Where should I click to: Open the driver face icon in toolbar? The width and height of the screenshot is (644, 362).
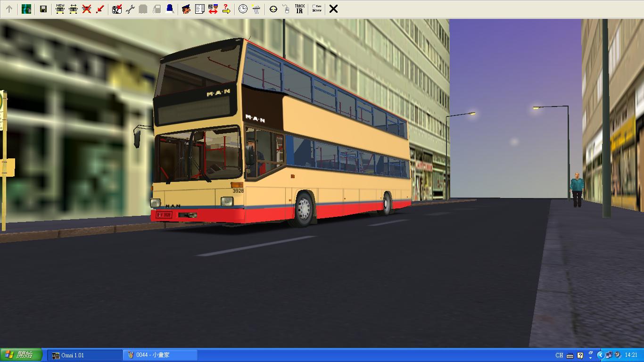point(186,9)
